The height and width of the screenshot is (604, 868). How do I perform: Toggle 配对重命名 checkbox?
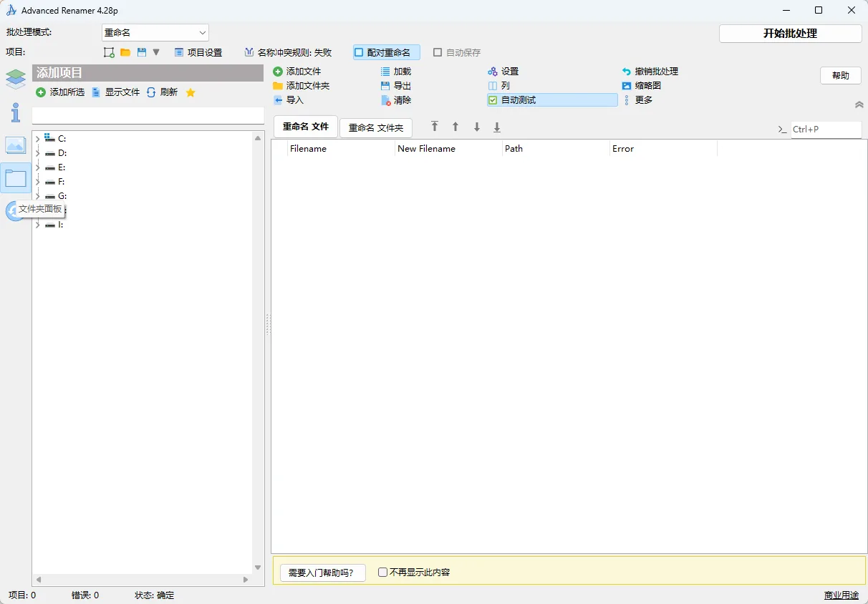(387, 52)
